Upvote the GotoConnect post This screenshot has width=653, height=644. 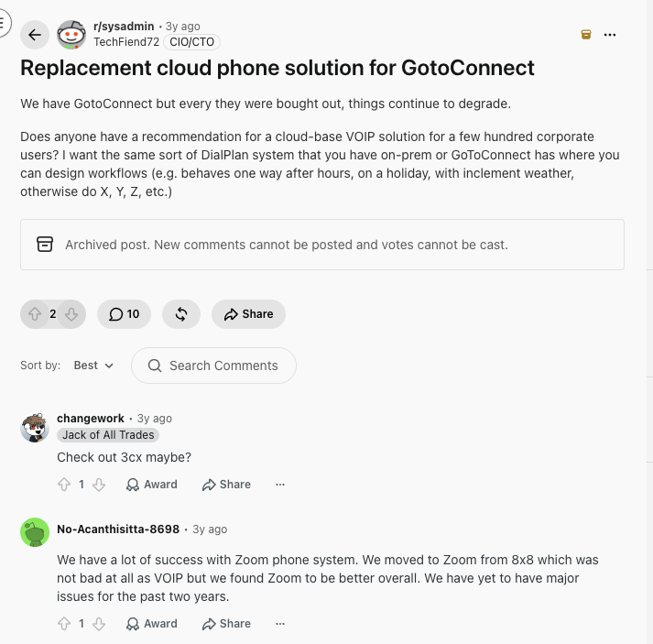[35, 314]
